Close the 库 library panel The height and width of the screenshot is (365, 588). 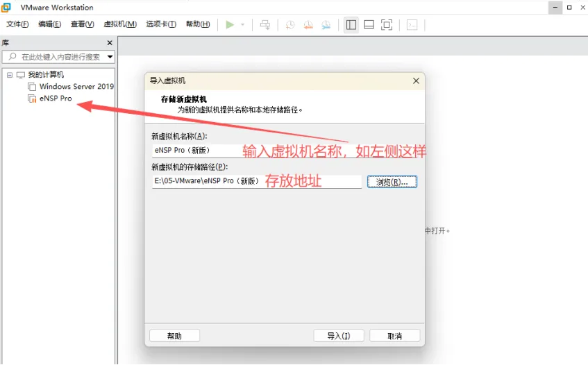110,43
